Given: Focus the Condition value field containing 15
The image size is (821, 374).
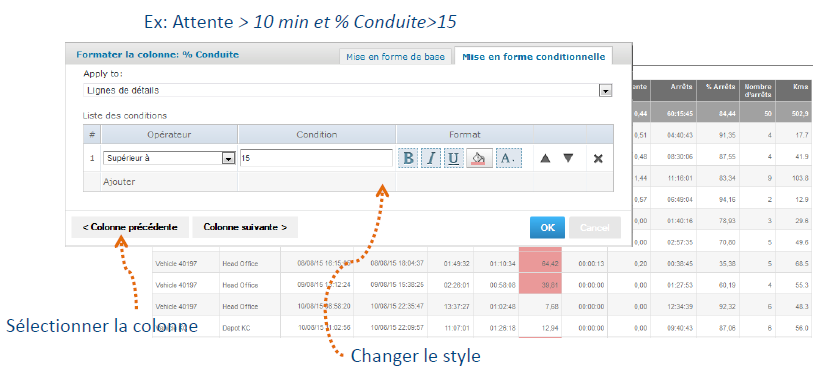Looking at the screenshot, I should click(x=316, y=158).
